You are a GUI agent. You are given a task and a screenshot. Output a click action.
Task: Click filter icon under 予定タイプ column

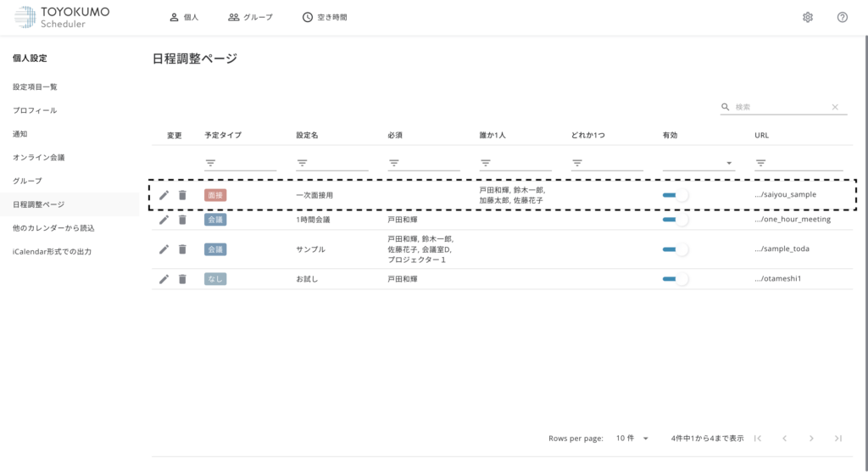(210, 163)
